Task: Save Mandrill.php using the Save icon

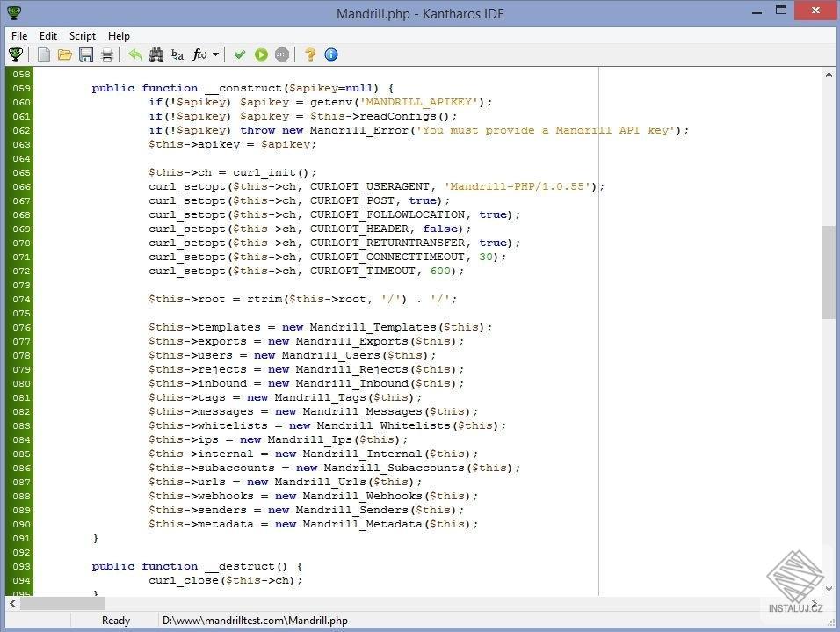Action: tap(85, 54)
